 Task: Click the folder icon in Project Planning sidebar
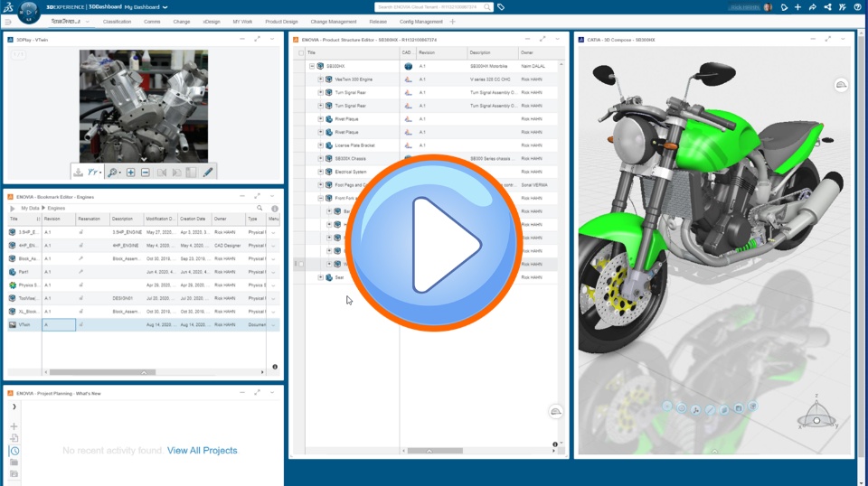(14, 463)
